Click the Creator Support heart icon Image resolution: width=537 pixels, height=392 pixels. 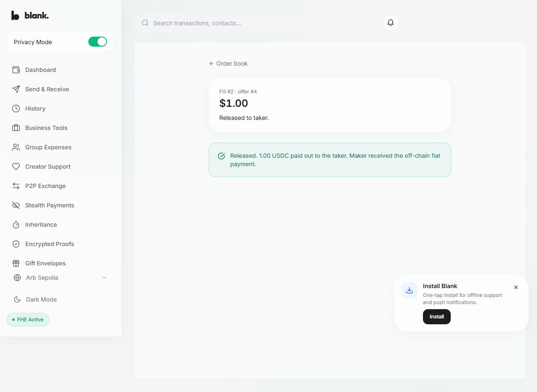[16, 167]
